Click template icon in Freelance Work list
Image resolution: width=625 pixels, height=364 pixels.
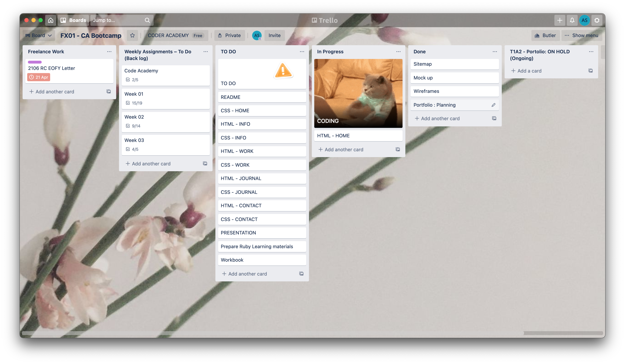[109, 91]
